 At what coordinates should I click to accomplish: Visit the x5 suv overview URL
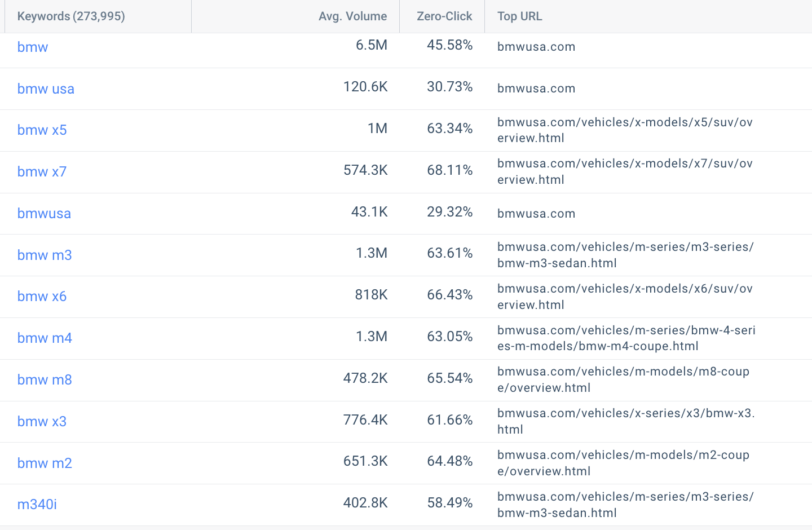pyautogui.click(x=625, y=130)
